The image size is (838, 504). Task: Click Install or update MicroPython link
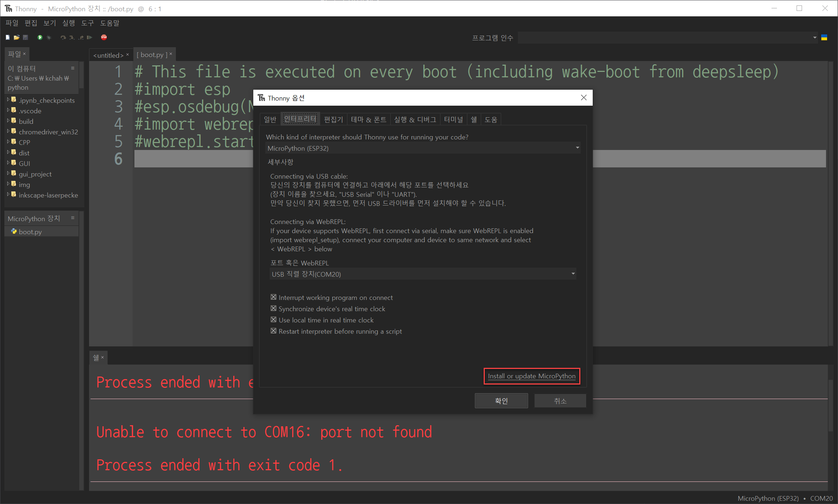point(531,376)
